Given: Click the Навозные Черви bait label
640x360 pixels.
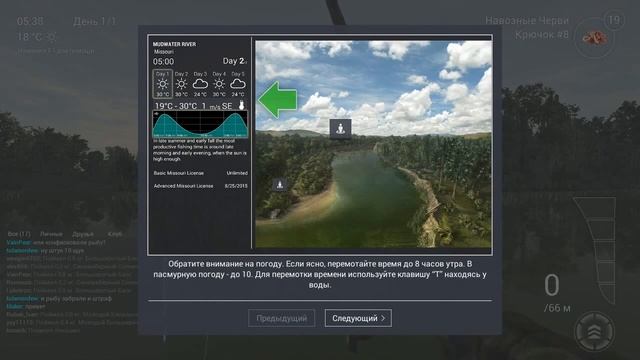Looking at the screenshot, I should click(x=527, y=20).
